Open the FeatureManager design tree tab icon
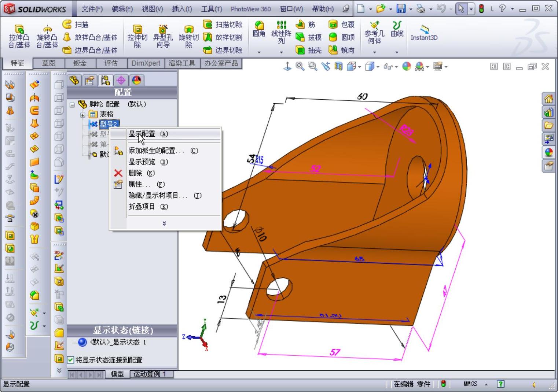The image size is (558, 392). tap(74, 80)
